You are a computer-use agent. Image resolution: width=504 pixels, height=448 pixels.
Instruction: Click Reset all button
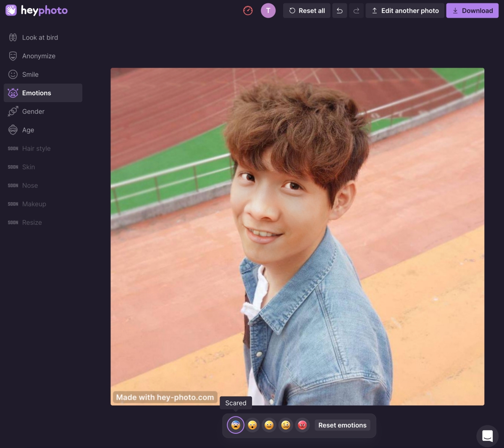307,11
